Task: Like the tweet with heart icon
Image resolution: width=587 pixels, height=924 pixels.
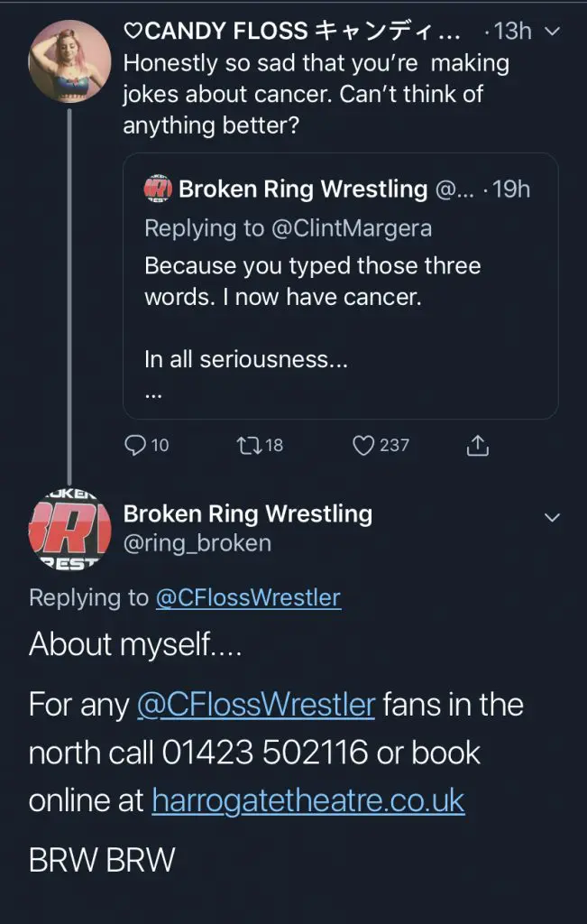Action: coord(363,445)
